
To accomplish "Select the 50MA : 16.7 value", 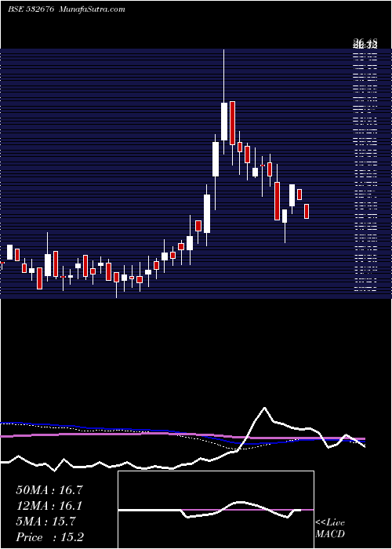I will 49,490.
